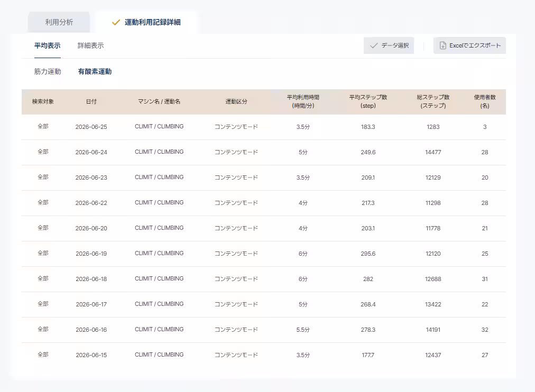Viewport: 535px width, 392px height.
Task: Click the 使用者数 column header
Action: point(485,101)
